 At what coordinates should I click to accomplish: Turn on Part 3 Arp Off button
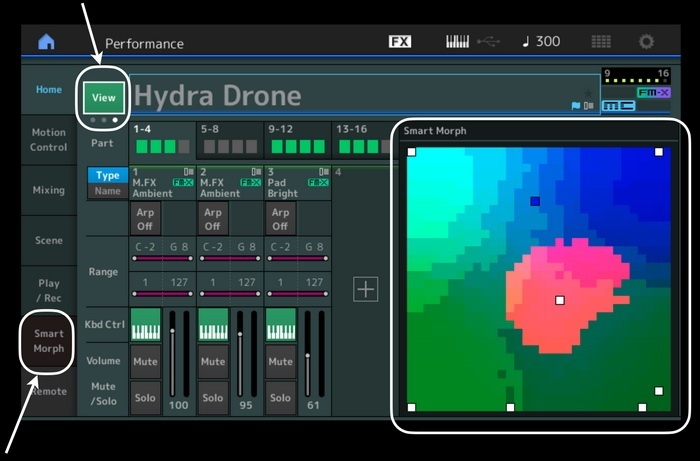click(280, 219)
